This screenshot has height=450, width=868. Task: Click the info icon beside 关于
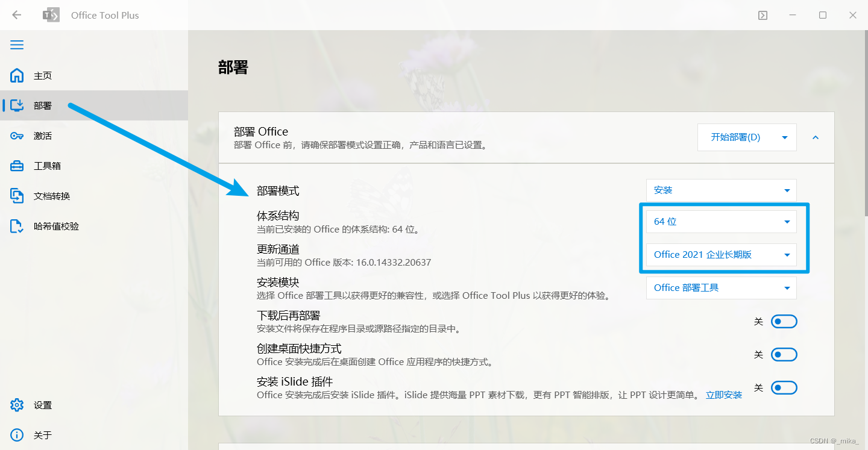coord(17,435)
